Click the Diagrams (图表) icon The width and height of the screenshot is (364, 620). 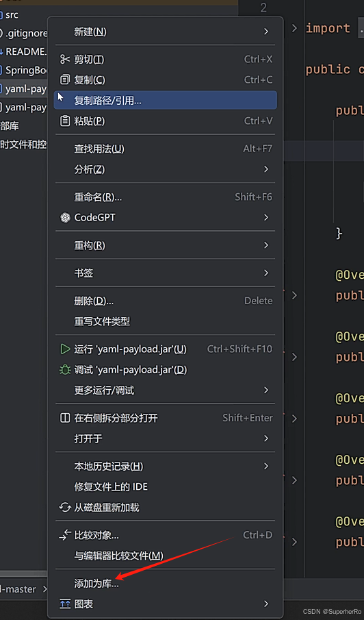[x=65, y=604]
